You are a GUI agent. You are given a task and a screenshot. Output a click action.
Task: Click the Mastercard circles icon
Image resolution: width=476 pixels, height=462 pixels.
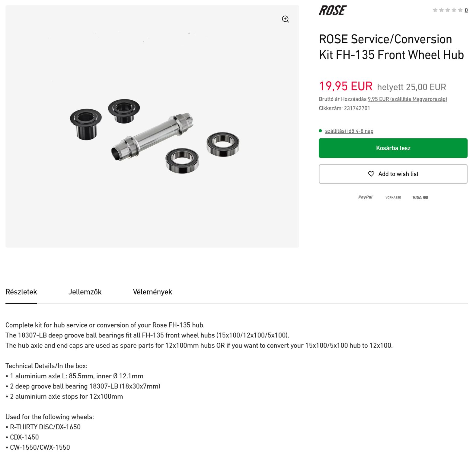[426, 197]
